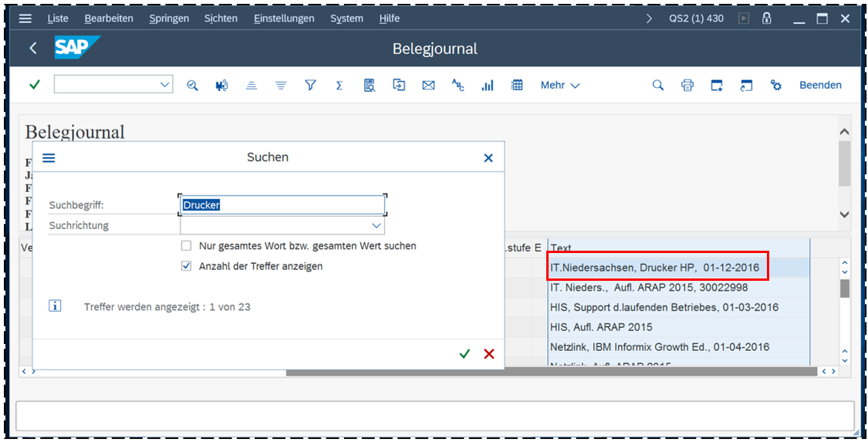
Task: Open the Mehr dropdown menu
Action: [559, 85]
